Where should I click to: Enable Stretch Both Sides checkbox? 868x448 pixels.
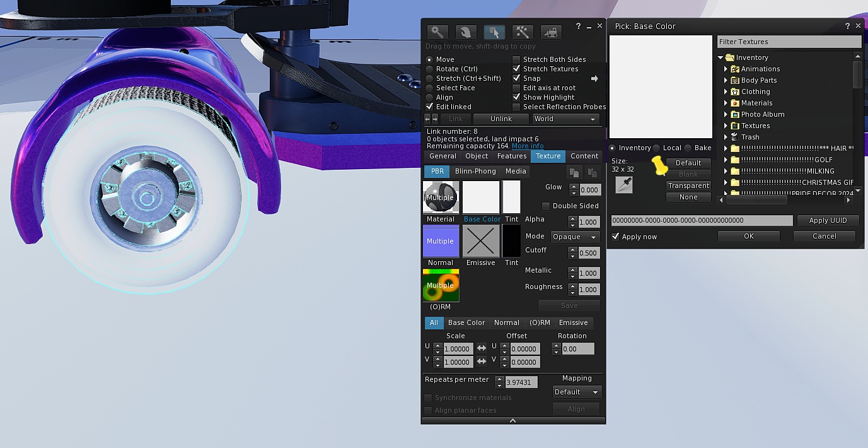click(516, 59)
